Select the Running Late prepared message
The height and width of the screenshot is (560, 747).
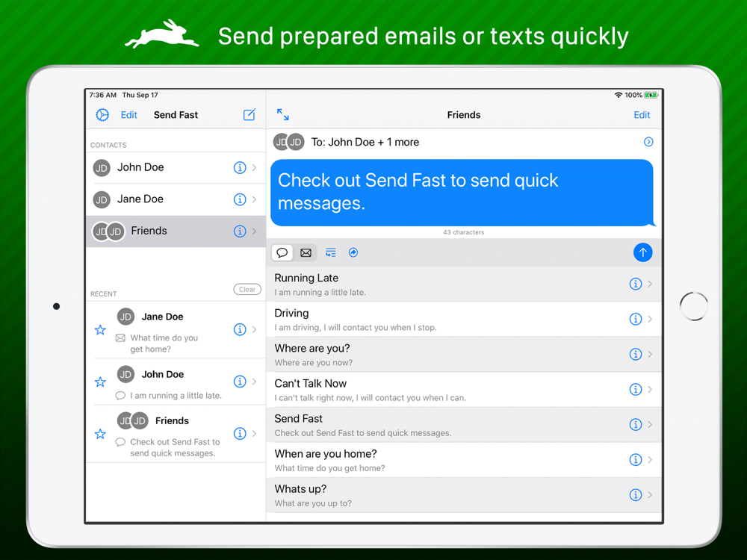464,284
